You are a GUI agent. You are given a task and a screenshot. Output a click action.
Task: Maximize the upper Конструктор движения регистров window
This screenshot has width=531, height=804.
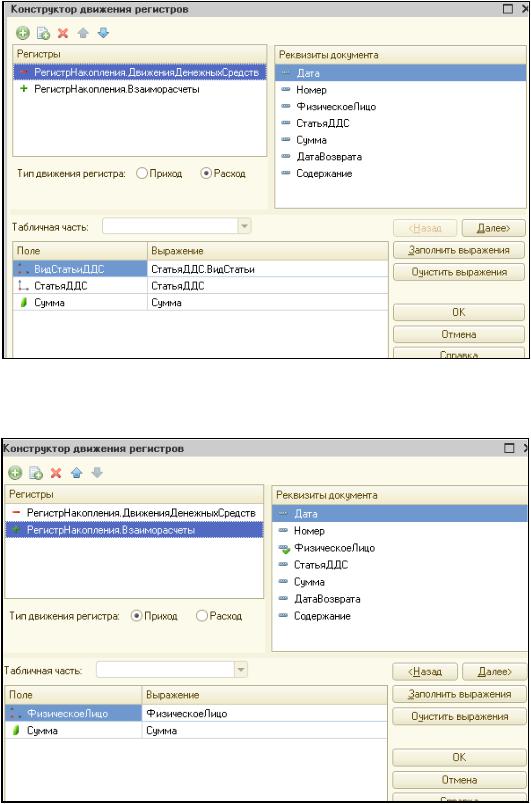pyautogui.click(x=508, y=8)
